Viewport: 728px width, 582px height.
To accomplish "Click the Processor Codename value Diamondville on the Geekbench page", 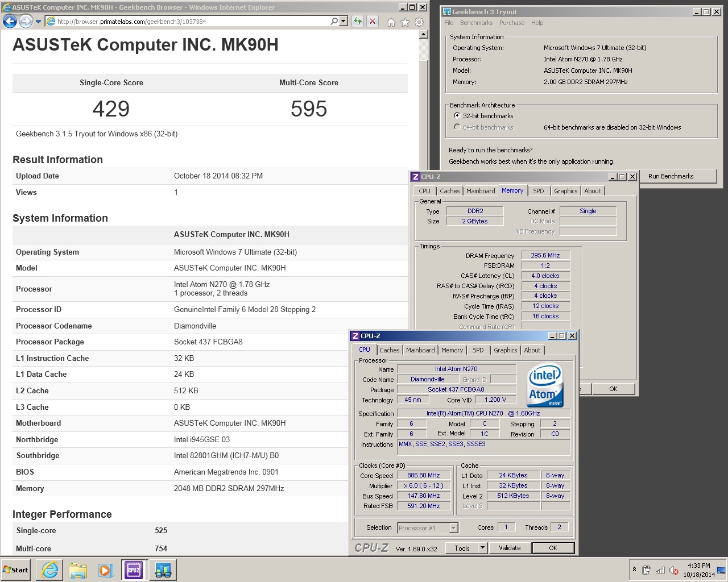I will 195,326.
